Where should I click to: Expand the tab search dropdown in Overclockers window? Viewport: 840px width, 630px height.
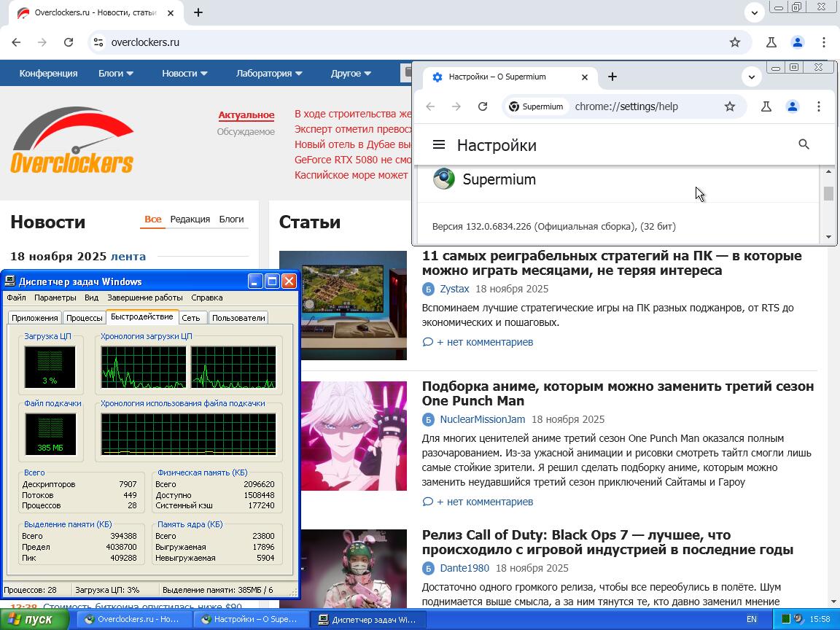(754, 13)
